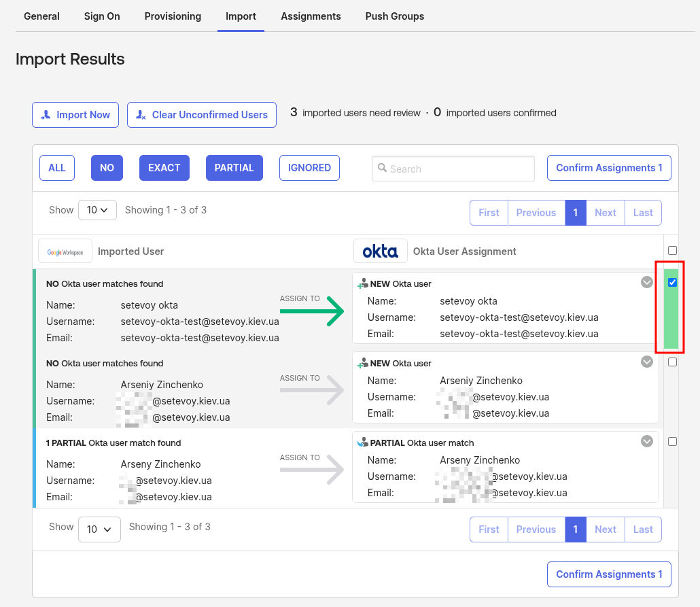Click the green Assign To arrow
This screenshot has width=700, height=607.
(313, 311)
